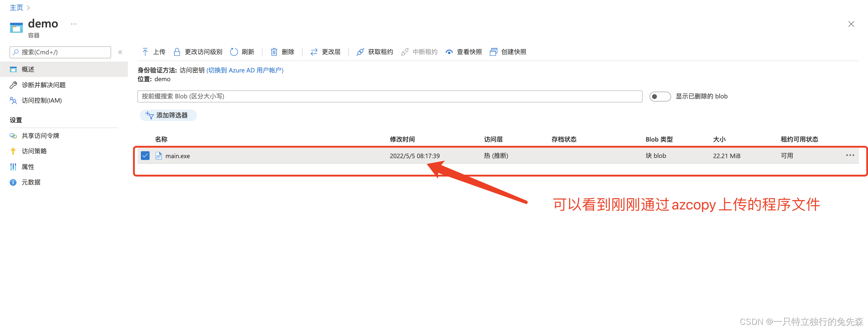
Task: Click the Upload (上传) arrow icon
Action: [145, 52]
